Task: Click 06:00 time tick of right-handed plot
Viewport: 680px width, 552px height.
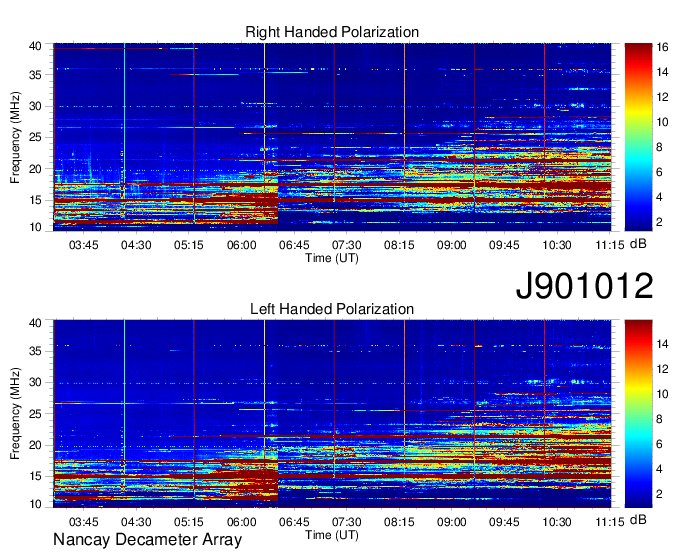Action: 242,245
